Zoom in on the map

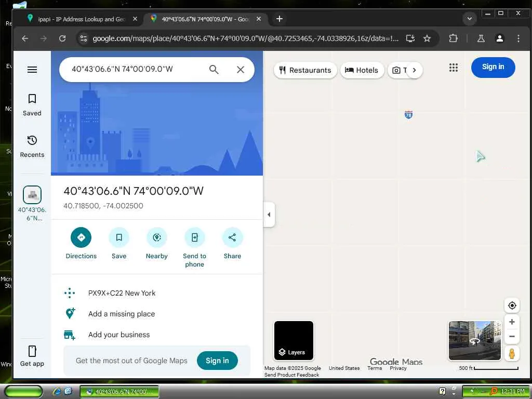tap(512, 322)
